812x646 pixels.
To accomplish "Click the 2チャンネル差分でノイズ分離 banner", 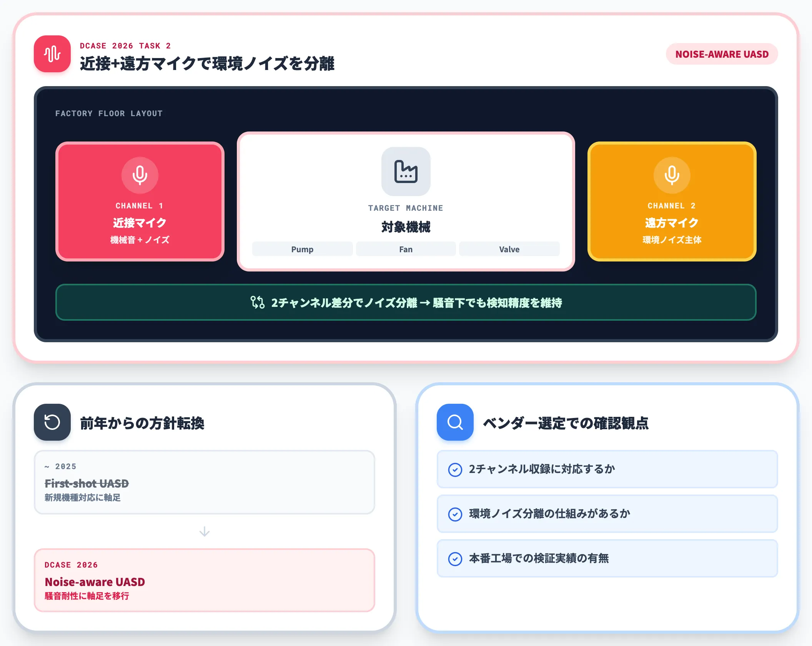I will [406, 302].
